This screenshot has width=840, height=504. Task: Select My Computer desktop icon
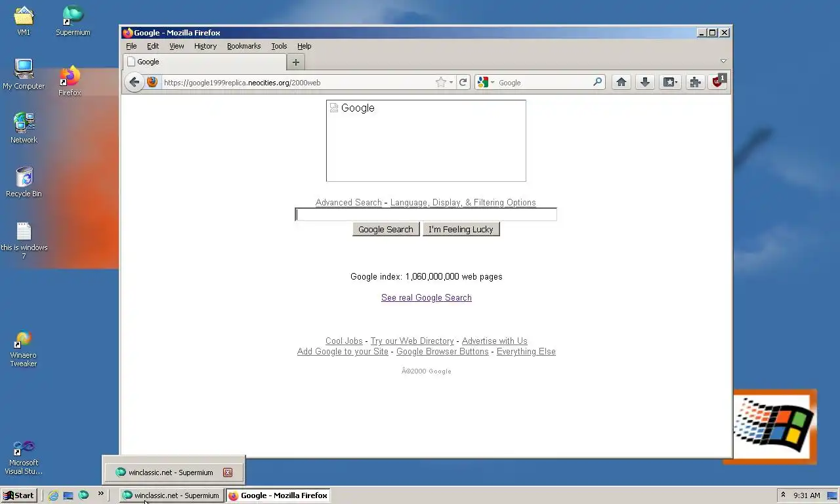tap(24, 74)
